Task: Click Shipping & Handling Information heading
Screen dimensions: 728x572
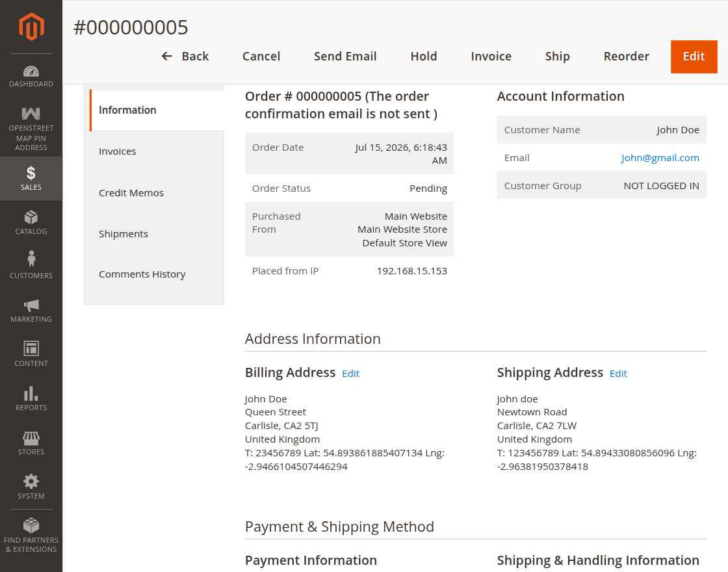Action: (x=598, y=560)
